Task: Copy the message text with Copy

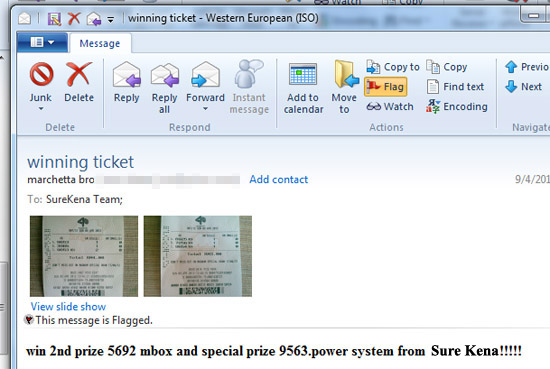Action: click(x=447, y=67)
